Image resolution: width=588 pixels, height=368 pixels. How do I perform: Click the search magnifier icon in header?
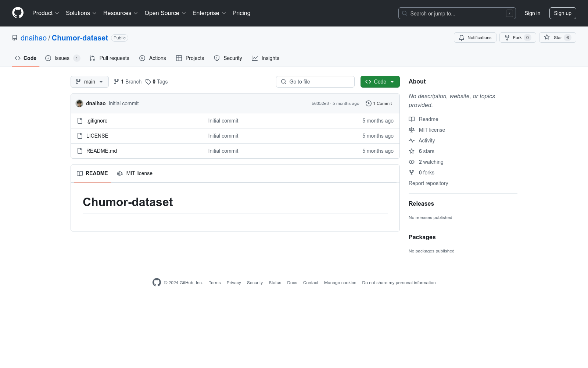[x=405, y=13]
